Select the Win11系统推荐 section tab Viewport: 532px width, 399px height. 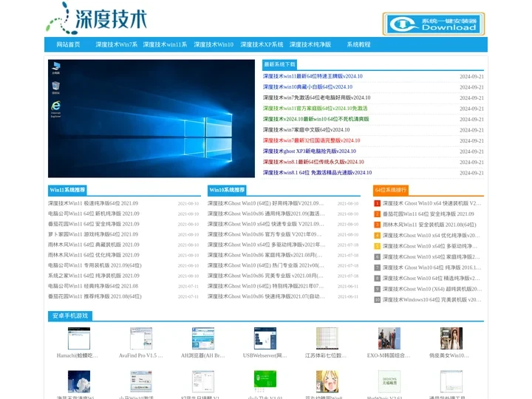coord(67,190)
